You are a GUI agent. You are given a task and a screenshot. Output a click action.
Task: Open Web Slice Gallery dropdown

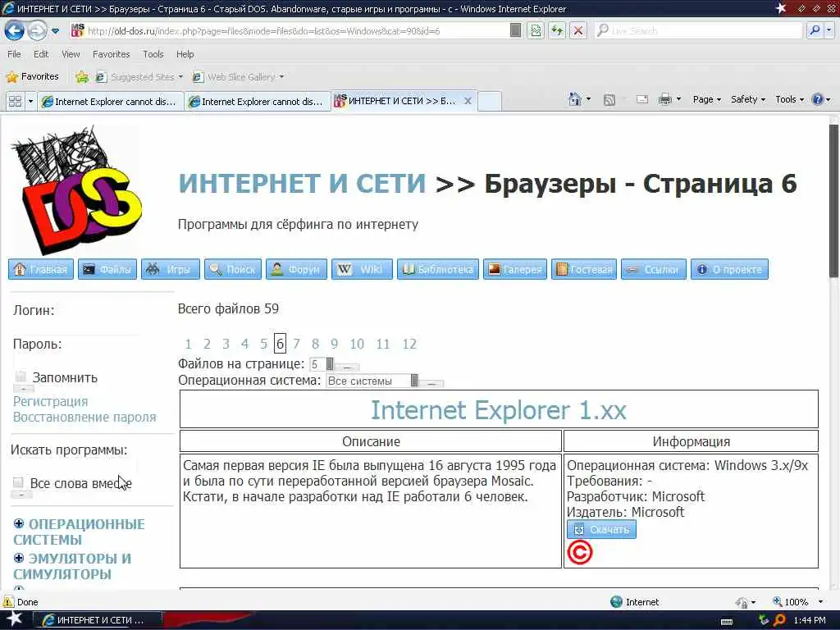[239, 77]
